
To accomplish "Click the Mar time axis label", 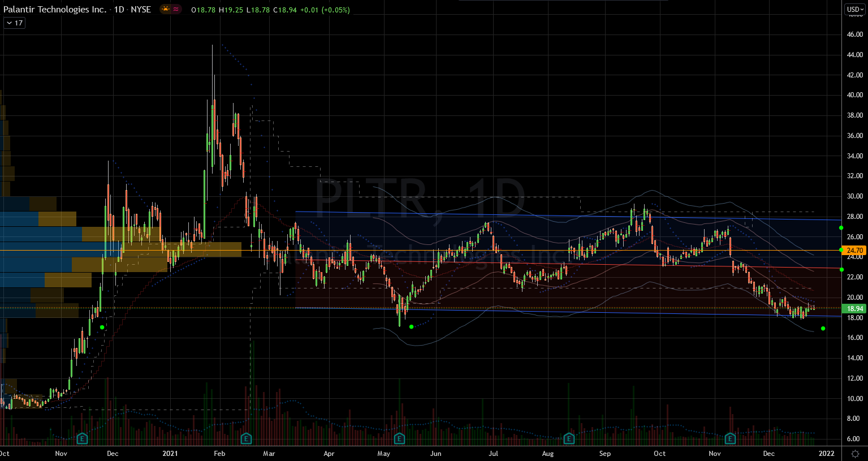I will click(x=269, y=454).
